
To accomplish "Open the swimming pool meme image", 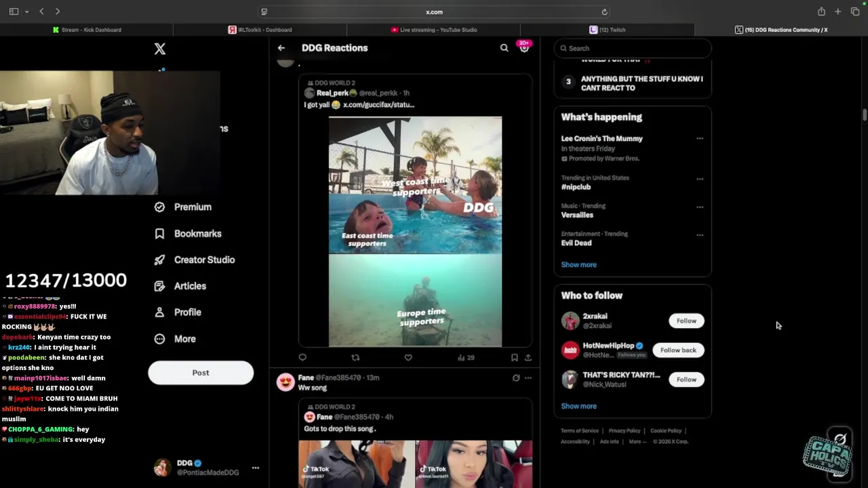I will [x=415, y=232].
